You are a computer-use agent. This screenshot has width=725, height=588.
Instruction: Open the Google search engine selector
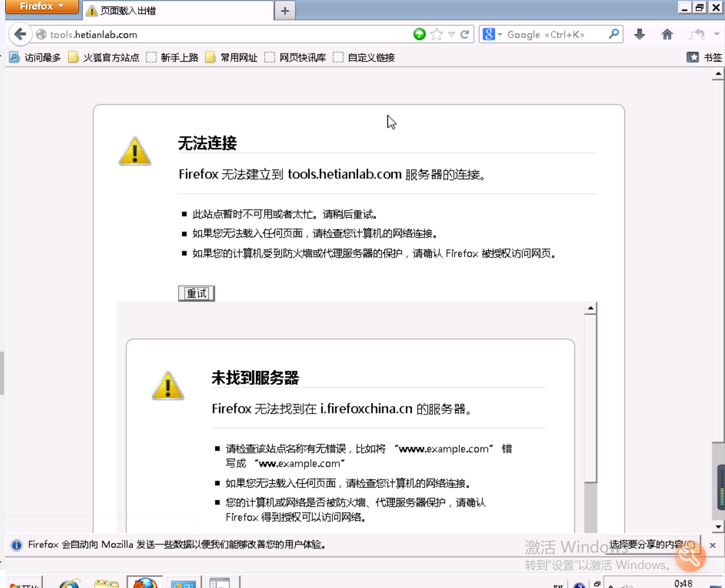492,34
